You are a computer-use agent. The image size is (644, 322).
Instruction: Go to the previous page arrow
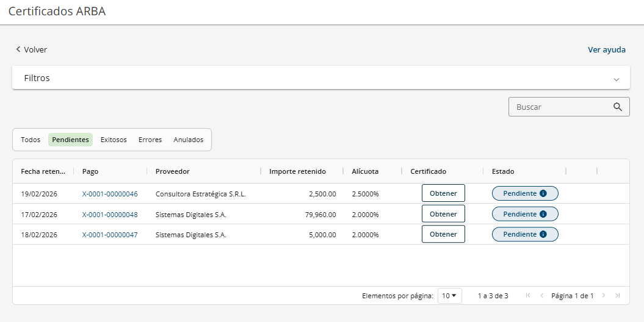point(541,296)
